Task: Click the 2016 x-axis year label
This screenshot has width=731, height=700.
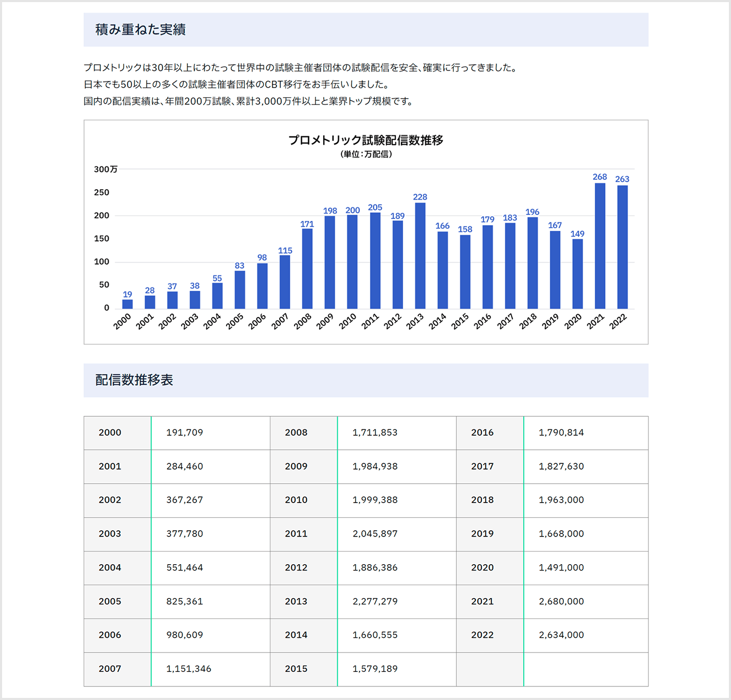Action: 483,321
